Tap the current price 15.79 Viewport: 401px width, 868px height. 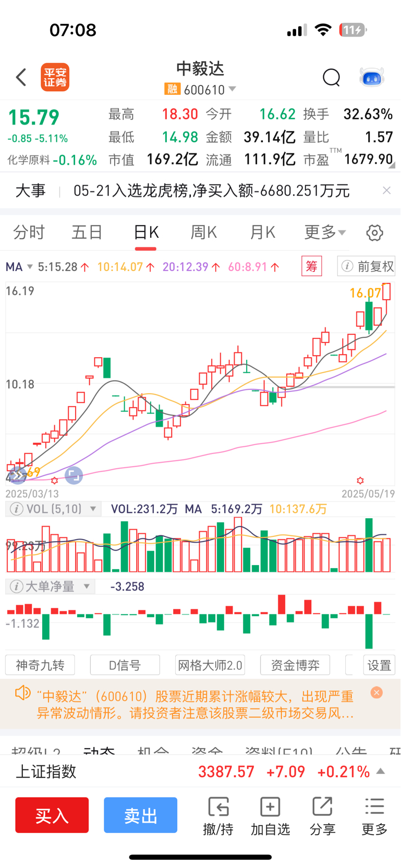pos(34,117)
